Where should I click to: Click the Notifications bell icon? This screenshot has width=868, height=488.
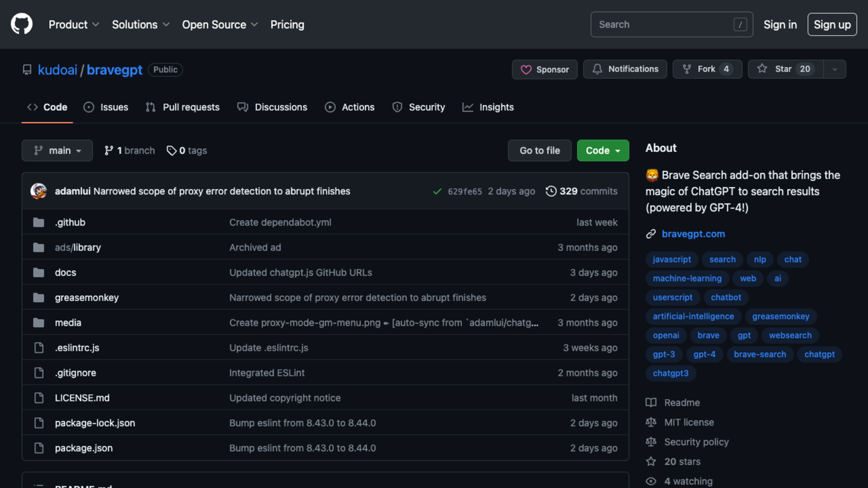pos(597,69)
